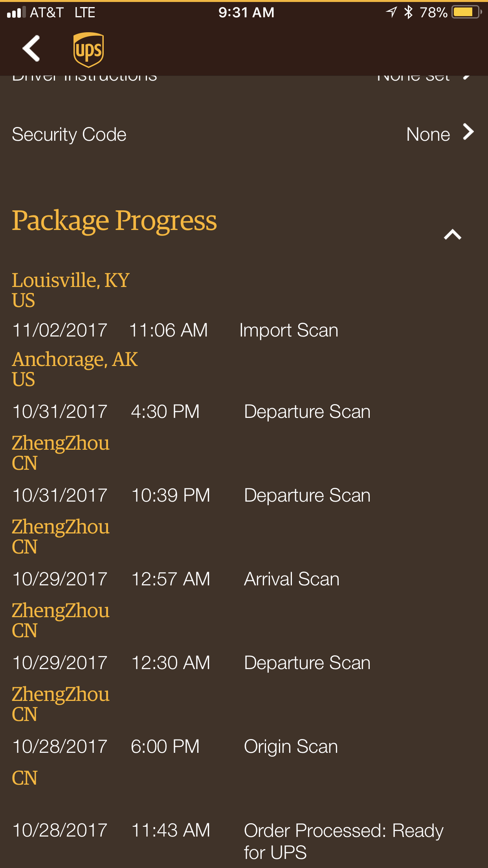Tap the cellular signal bars icon
Screen dimensions: 488x868
(16, 12)
